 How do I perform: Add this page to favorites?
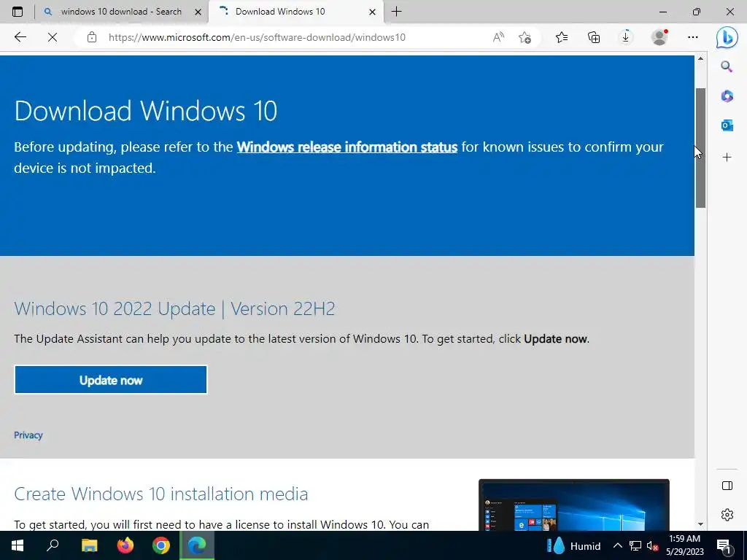point(525,37)
